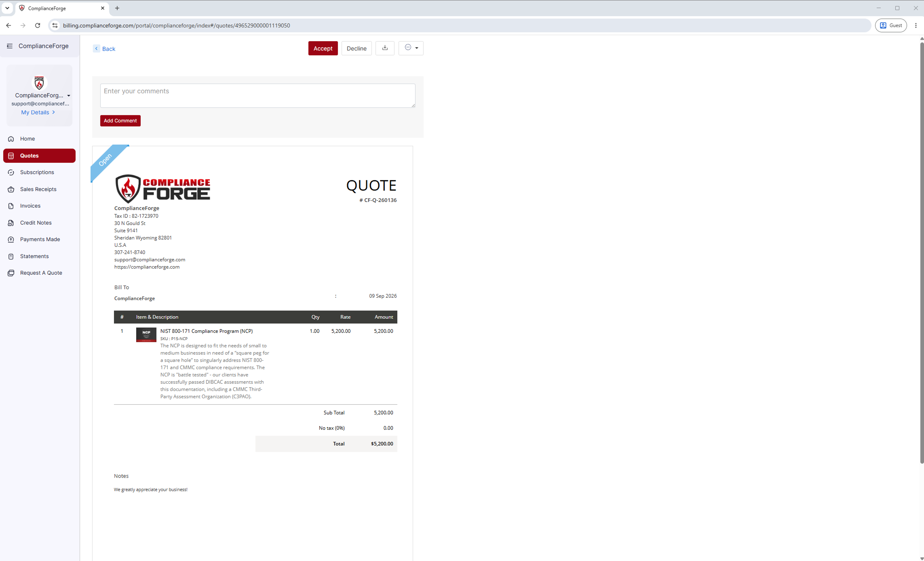
Task: Reload the page
Action: pos(37,25)
